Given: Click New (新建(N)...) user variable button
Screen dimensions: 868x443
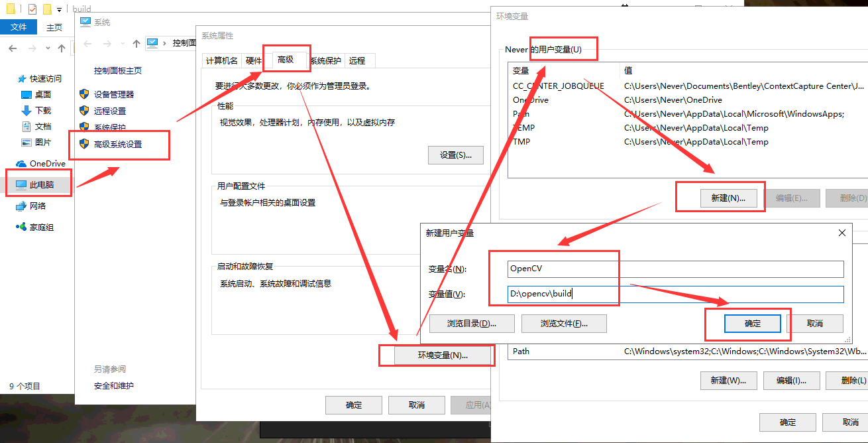Looking at the screenshot, I should coord(728,198).
